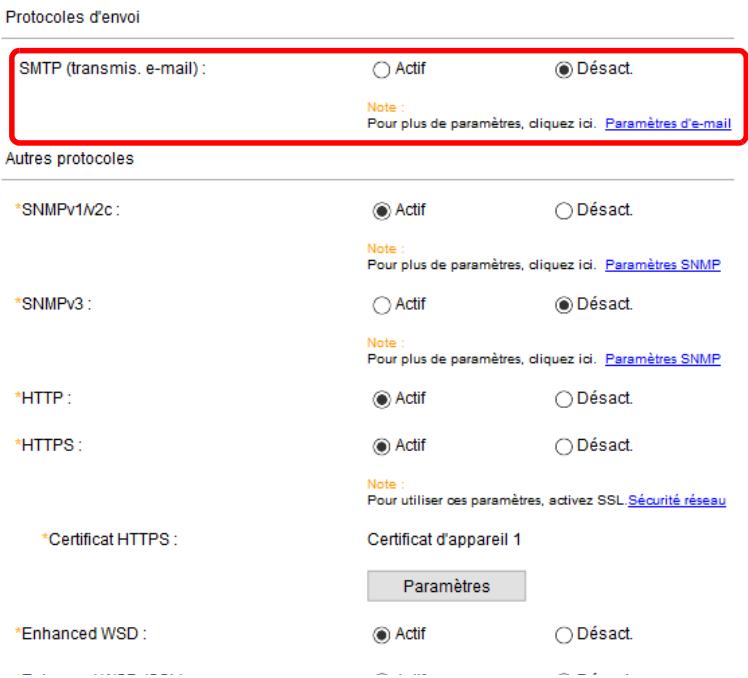Click the SNMPv1/v2c label
Image resolution: width=748 pixels, height=678 pixels.
coord(71,210)
